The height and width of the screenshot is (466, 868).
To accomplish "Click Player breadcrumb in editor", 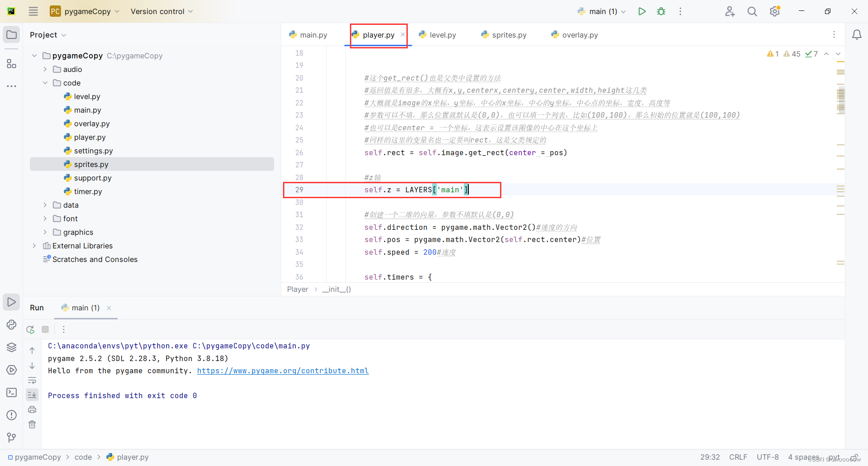I will click(297, 289).
